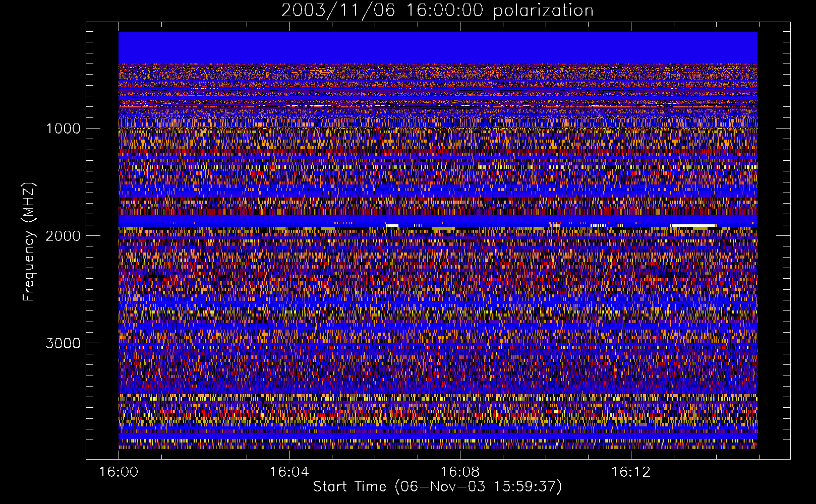This screenshot has height=504, width=816.
Task: Click the 3000 frequency tick label
Action: tap(63, 343)
